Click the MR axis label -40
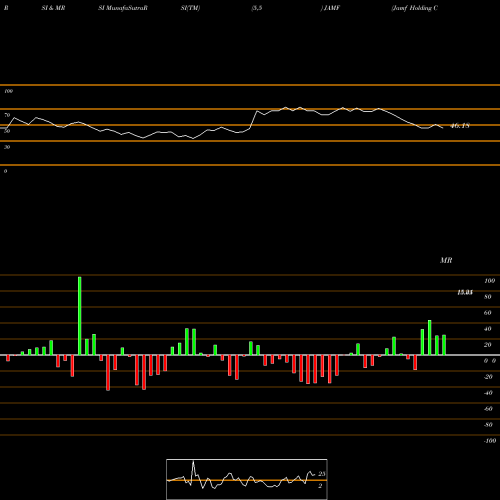 488,393
